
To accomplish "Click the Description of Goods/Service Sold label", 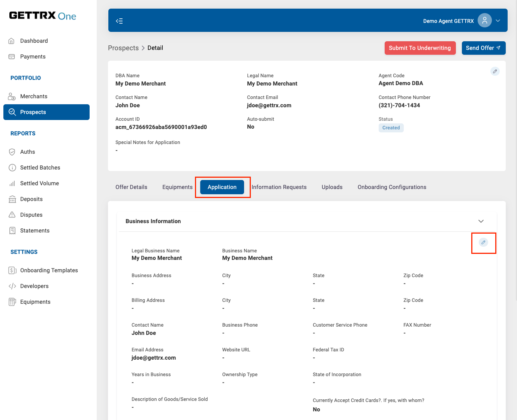I will click(169, 399).
